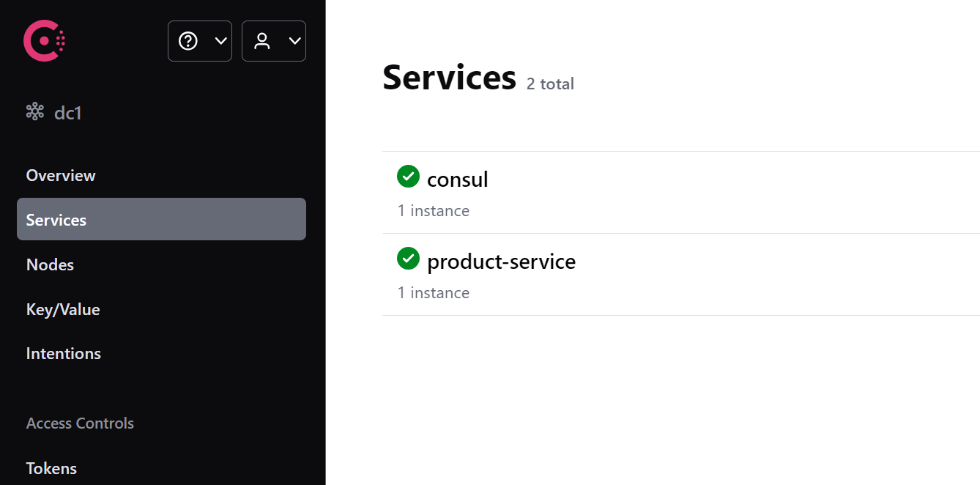Open the dc1 datacenter selector

[x=67, y=113]
